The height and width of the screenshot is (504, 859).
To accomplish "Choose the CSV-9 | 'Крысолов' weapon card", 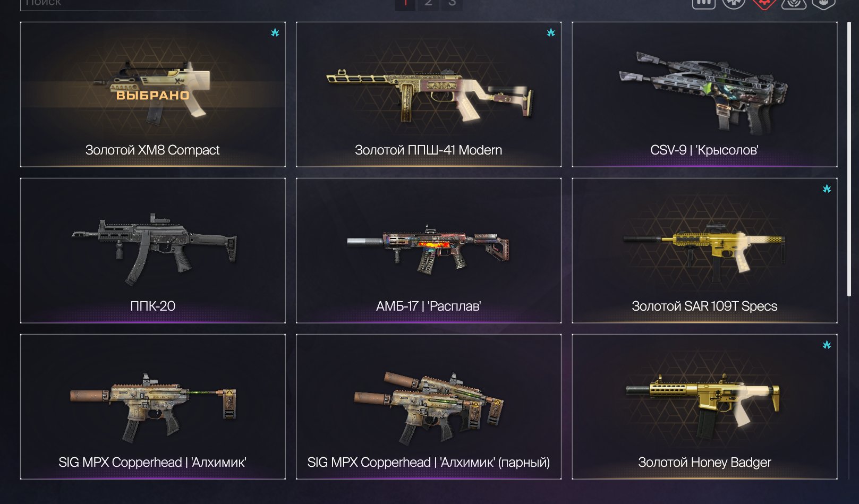I will coord(704,95).
